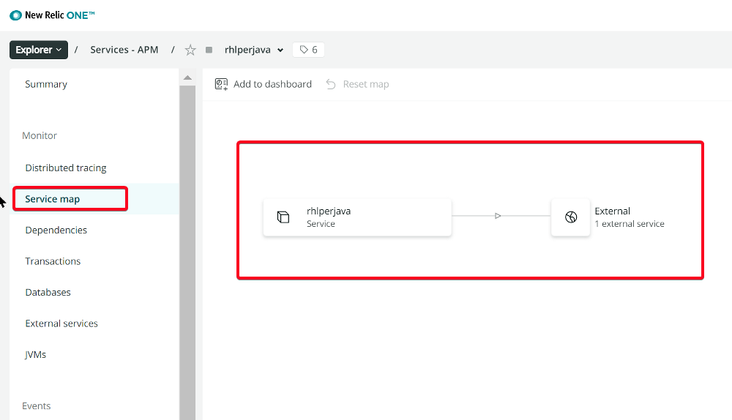Viewport: 732px width, 420px height.
Task: Open the tags badge showing 6
Action: pyautogui.click(x=309, y=49)
